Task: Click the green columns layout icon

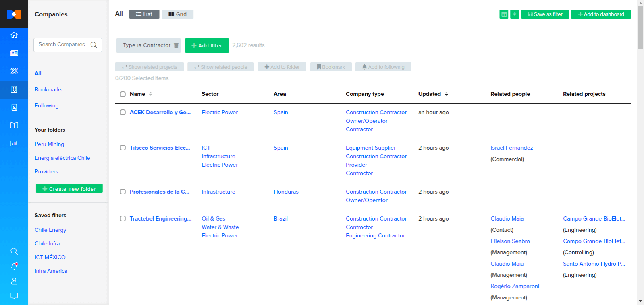Action: pyautogui.click(x=504, y=14)
